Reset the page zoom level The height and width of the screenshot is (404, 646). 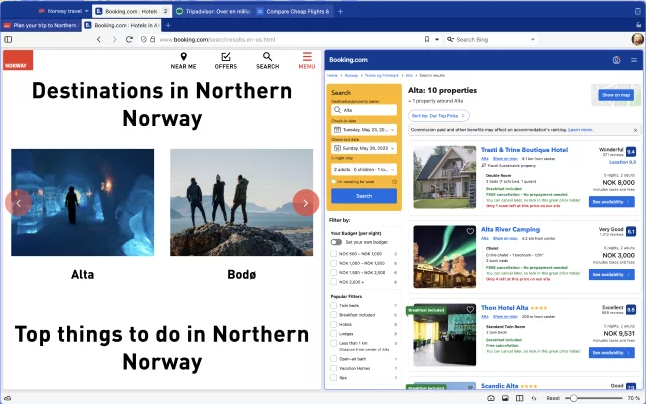click(x=553, y=398)
